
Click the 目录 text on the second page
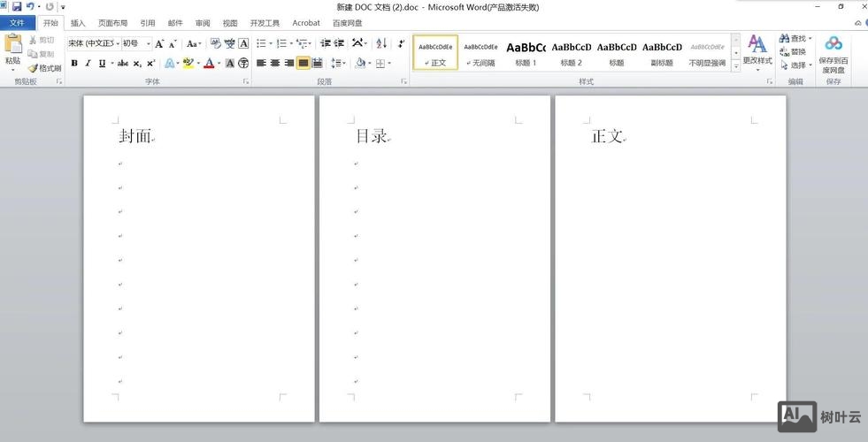(372, 136)
